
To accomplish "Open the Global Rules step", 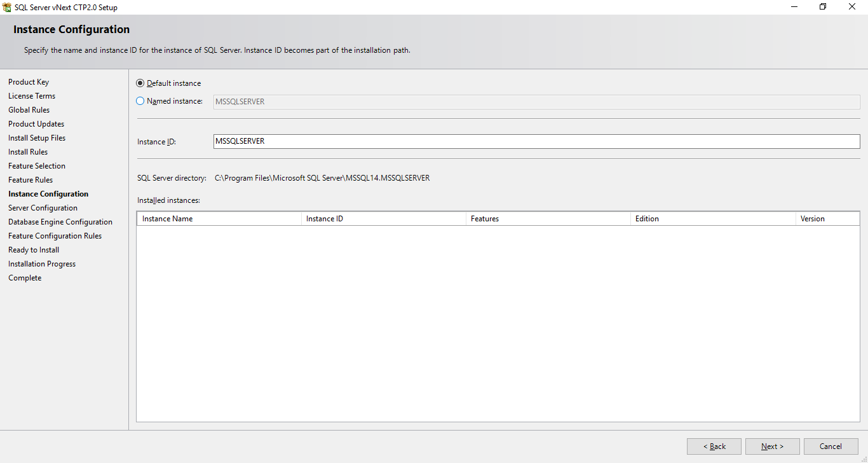I will 29,110.
